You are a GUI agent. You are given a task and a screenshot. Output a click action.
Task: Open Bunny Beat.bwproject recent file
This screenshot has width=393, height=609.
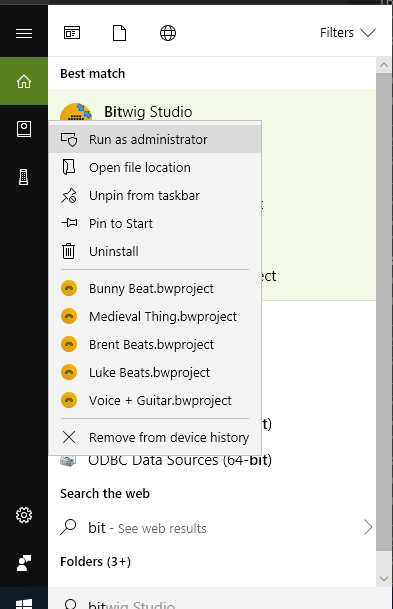pos(155,289)
